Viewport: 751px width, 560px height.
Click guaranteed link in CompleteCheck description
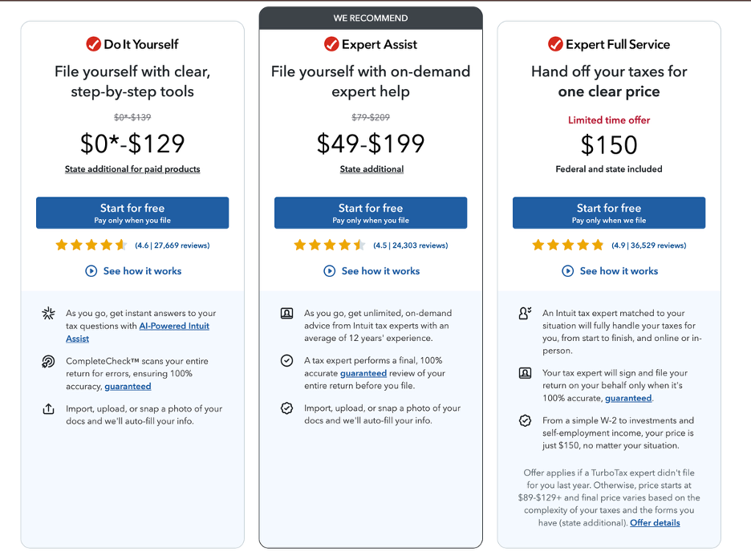[x=128, y=387]
